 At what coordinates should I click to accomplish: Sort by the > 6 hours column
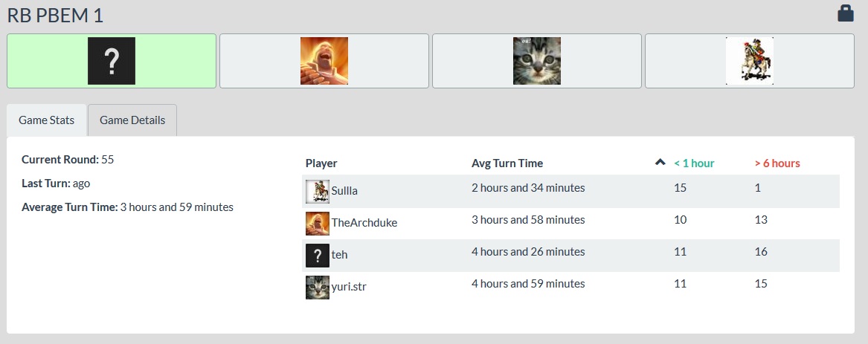(x=777, y=163)
